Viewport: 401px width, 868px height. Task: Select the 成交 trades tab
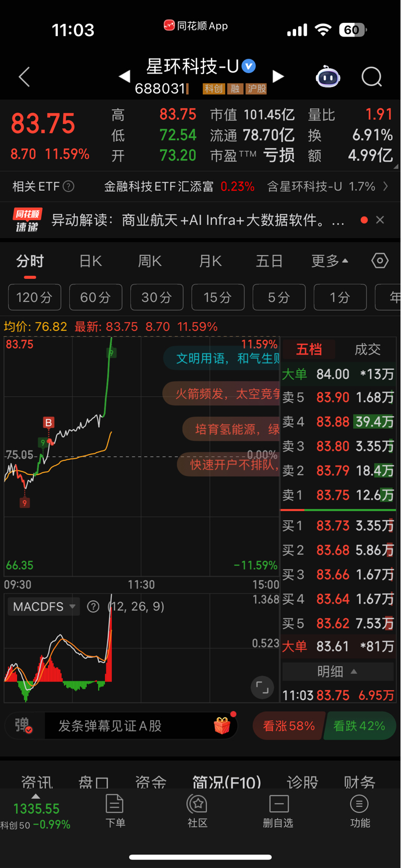[x=368, y=349]
